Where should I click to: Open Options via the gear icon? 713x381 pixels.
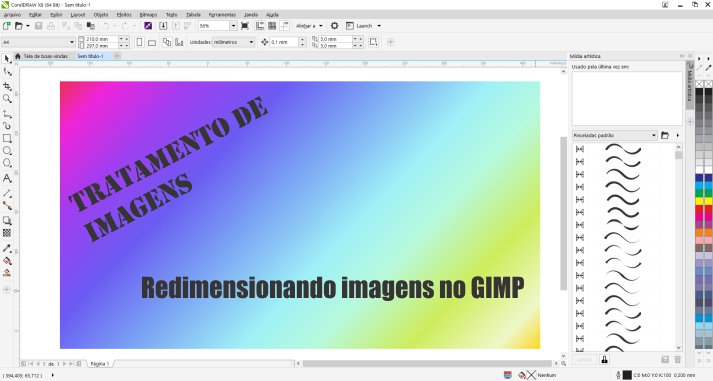[334, 26]
